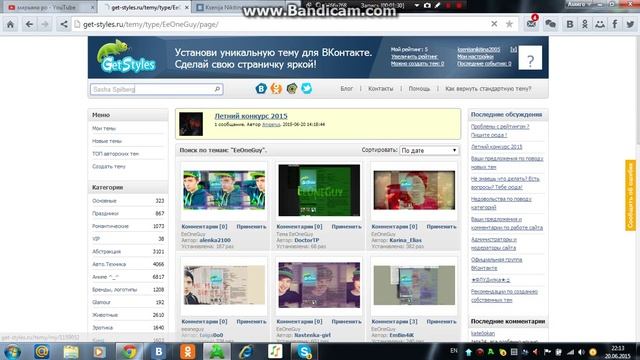Open the 'Помощь' top menu link
This screenshot has height=360, width=640.
pos(419,89)
